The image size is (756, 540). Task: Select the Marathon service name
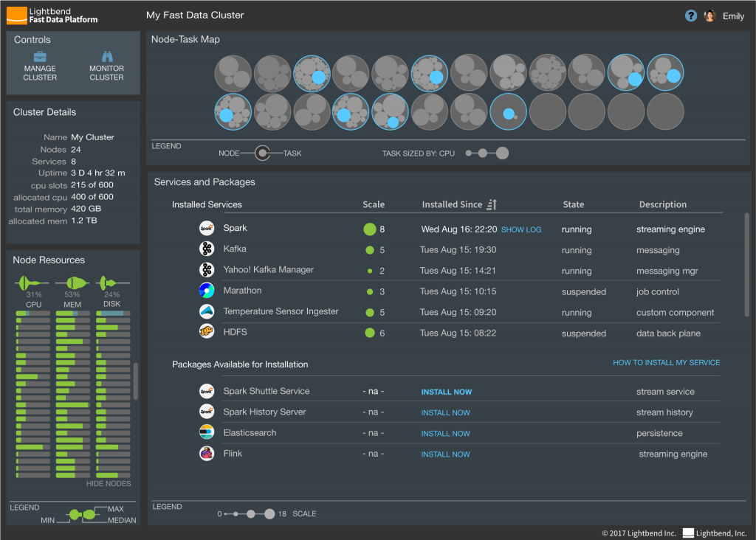pyautogui.click(x=242, y=291)
